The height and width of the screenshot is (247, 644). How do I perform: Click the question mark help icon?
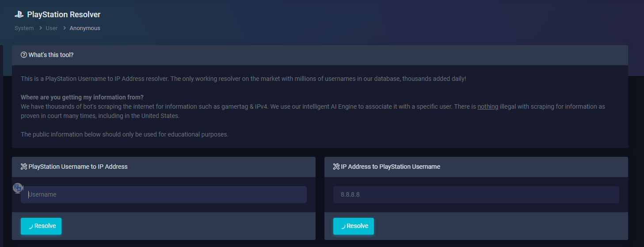tap(24, 55)
